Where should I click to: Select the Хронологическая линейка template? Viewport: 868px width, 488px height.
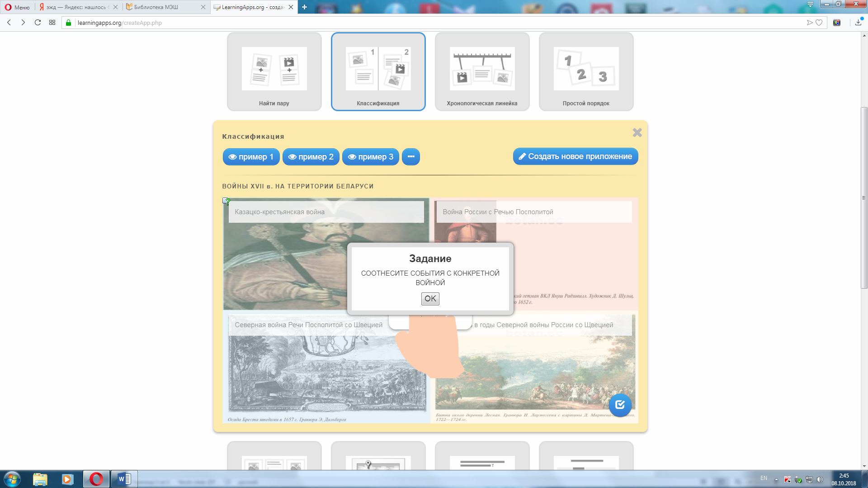coord(482,71)
